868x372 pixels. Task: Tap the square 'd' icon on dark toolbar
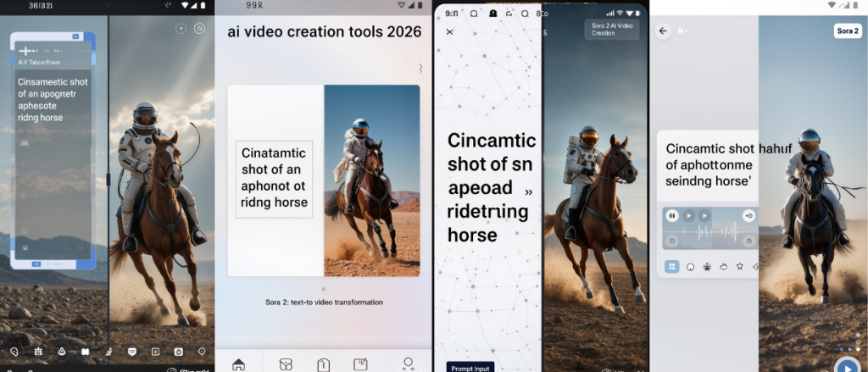pos(156,352)
